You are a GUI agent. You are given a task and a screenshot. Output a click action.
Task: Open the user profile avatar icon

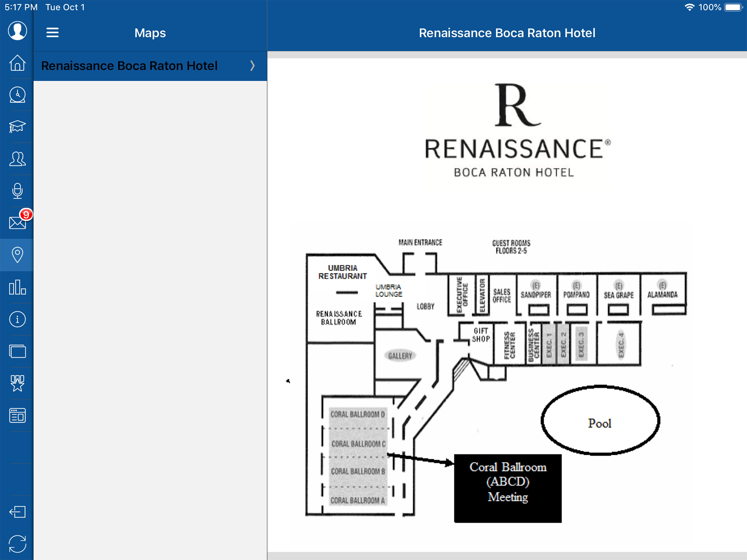click(x=17, y=31)
